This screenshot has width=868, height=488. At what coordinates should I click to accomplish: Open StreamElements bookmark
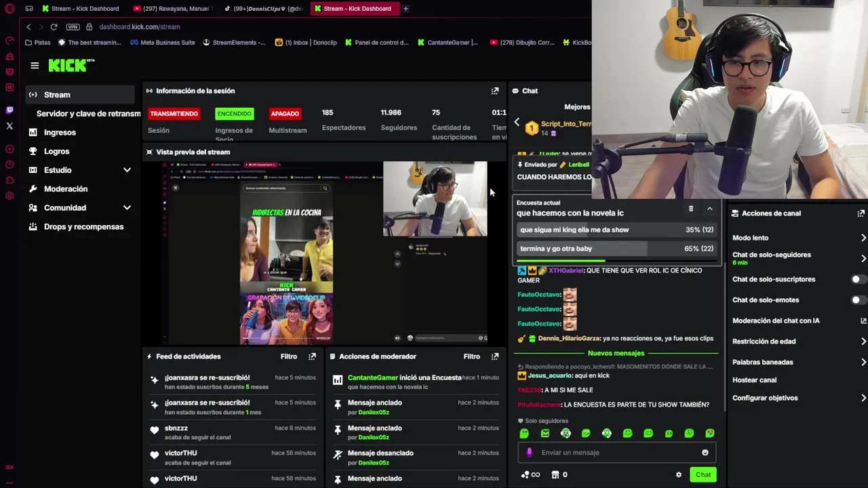(234, 43)
